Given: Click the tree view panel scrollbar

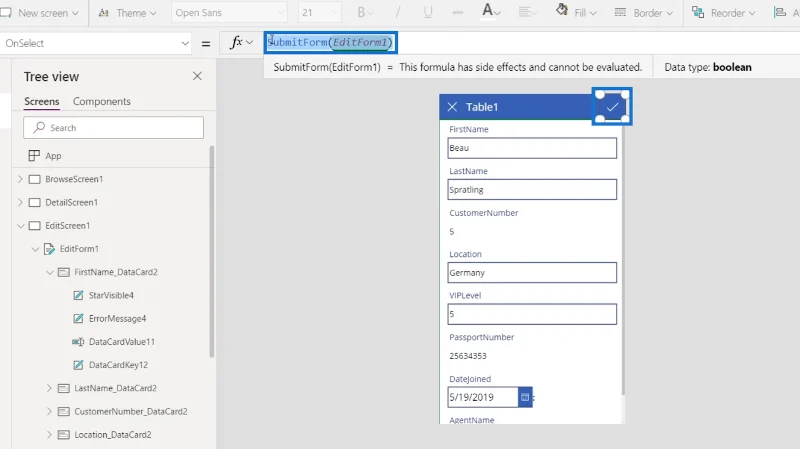Looking at the screenshot, I should click(x=212, y=251).
